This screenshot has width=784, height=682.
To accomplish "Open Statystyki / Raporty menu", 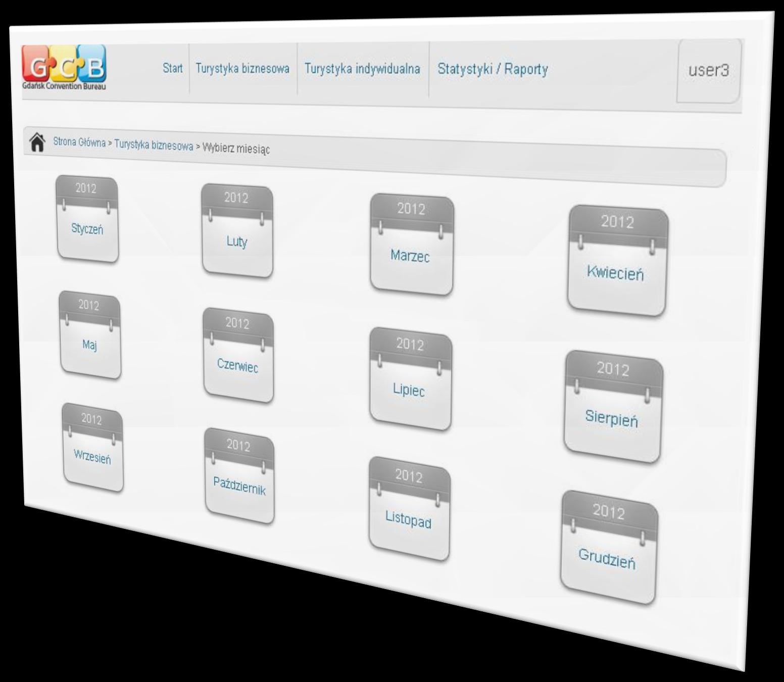I will tap(493, 69).
